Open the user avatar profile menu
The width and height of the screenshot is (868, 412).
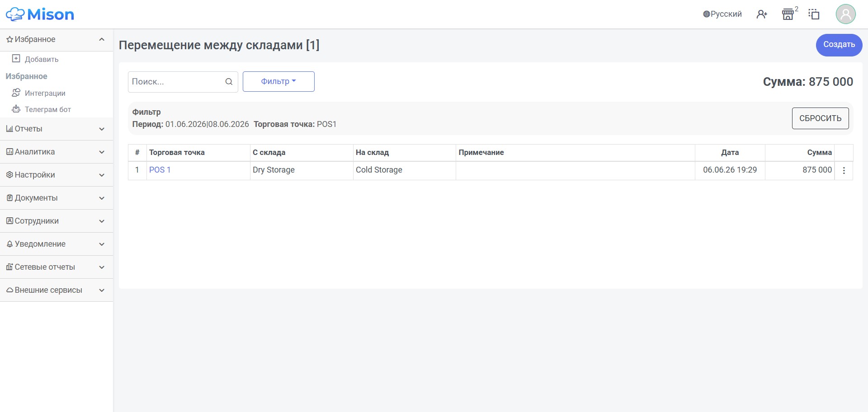tap(845, 14)
